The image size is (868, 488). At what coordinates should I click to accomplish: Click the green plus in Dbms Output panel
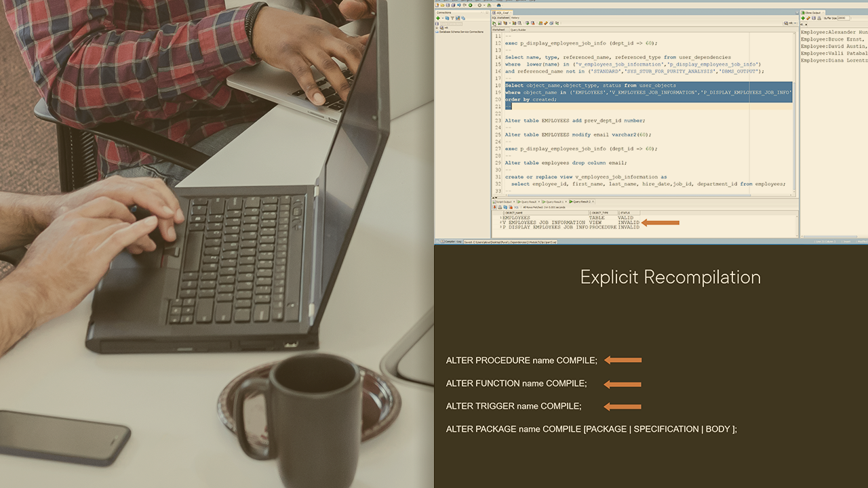coord(803,18)
